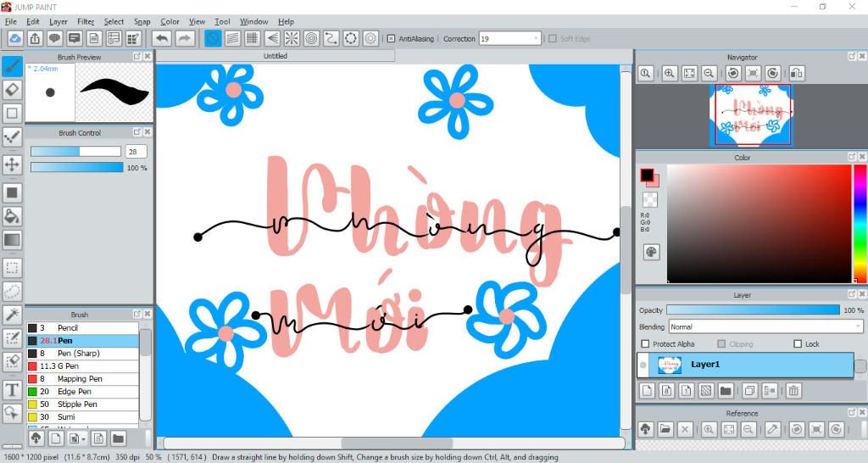Open color palette icon in Color panel

point(651,253)
